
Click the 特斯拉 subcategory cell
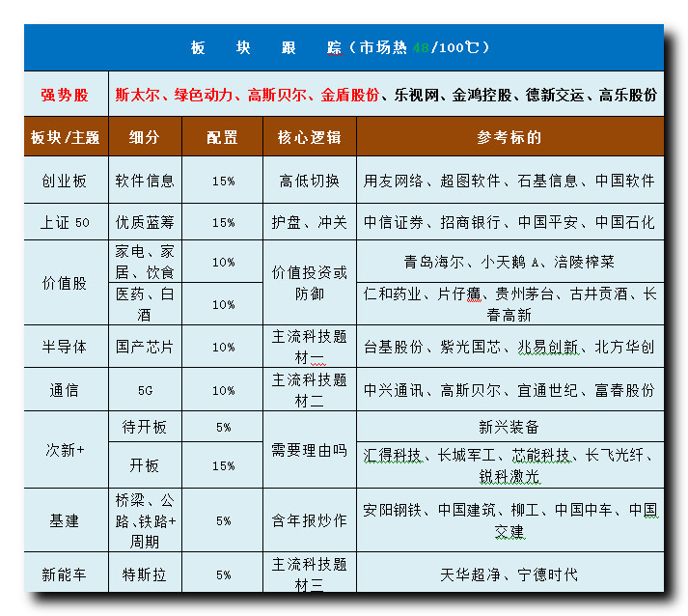coord(144,574)
